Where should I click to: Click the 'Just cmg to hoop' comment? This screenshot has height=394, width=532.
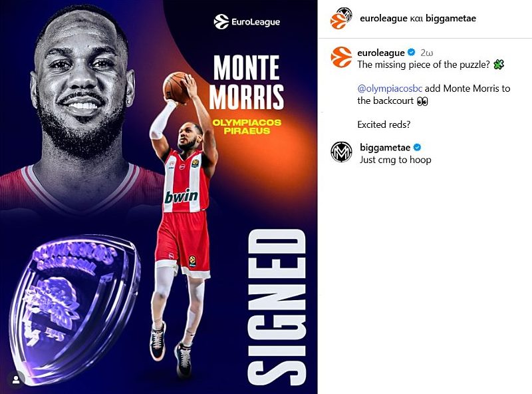click(x=395, y=160)
